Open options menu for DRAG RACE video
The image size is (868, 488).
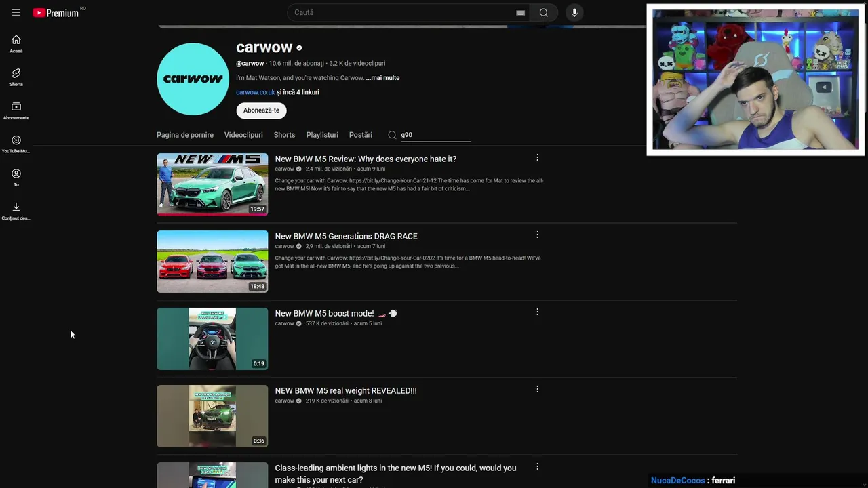pyautogui.click(x=537, y=235)
